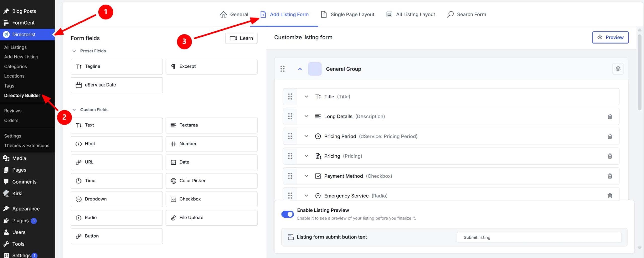Collapse the General Group section
Viewport: 644px width, 258px height.
tap(300, 69)
